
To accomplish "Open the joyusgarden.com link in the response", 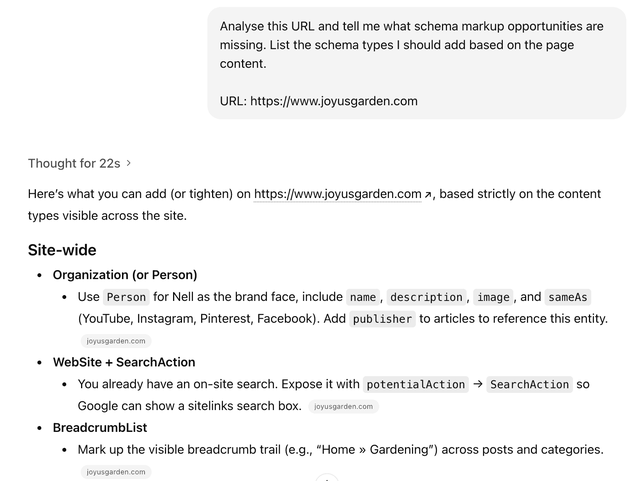I will click(x=337, y=194).
